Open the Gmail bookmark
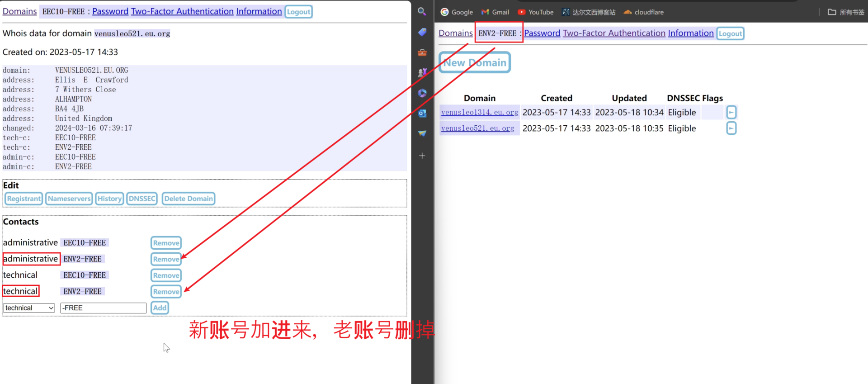Image resolution: width=868 pixels, height=384 pixels. pyautogui.click(x=495, y=12)
